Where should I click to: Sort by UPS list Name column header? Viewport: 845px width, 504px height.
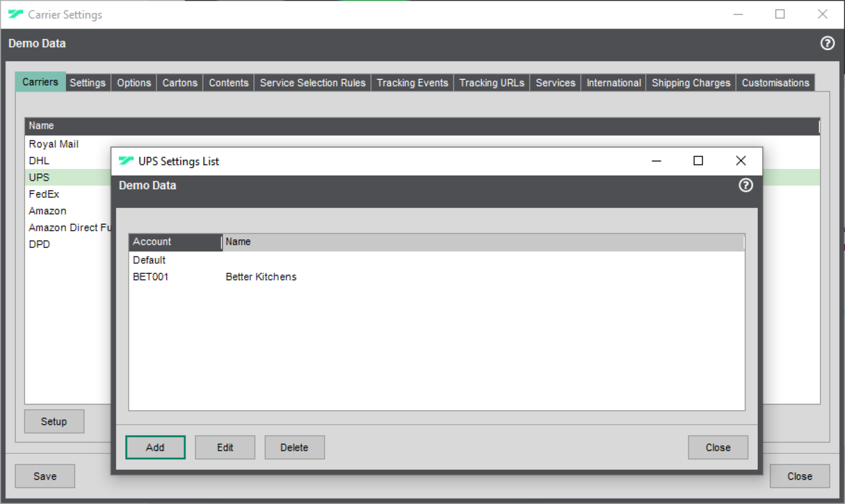(483, 242)
